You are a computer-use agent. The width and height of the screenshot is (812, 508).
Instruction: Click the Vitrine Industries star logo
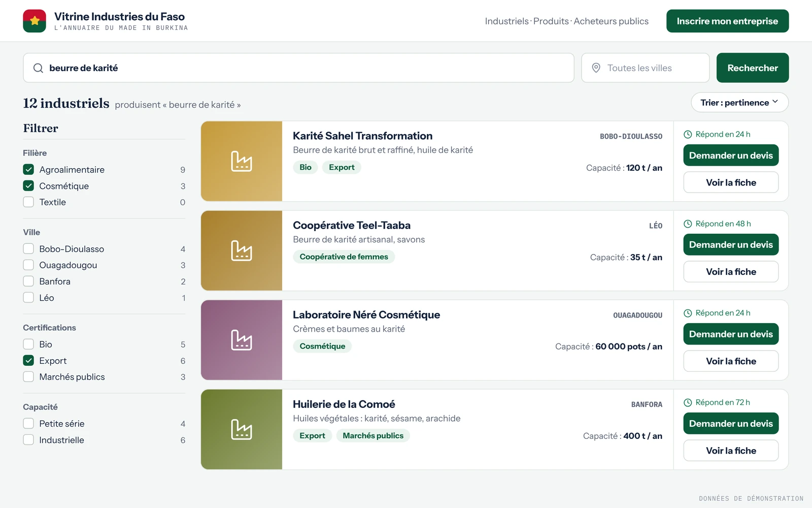click(35, 21)
